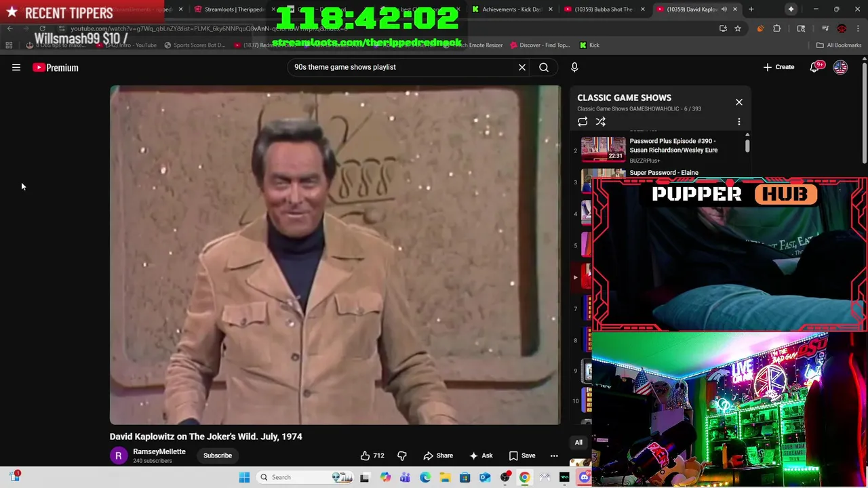Open the Chrome profile icon in the toolbar

[842, 28]
